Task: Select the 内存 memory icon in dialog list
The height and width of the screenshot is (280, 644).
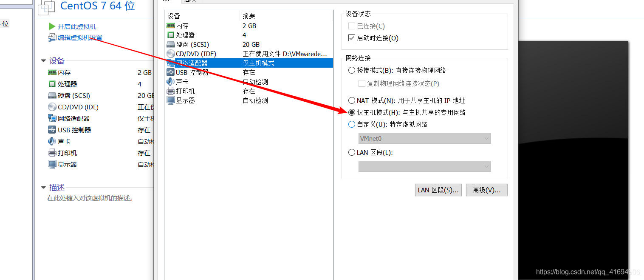Action: coord(170,26)
